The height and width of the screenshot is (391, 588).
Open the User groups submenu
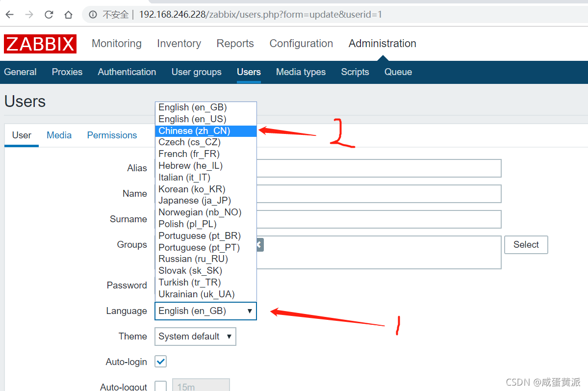(197, 72)
